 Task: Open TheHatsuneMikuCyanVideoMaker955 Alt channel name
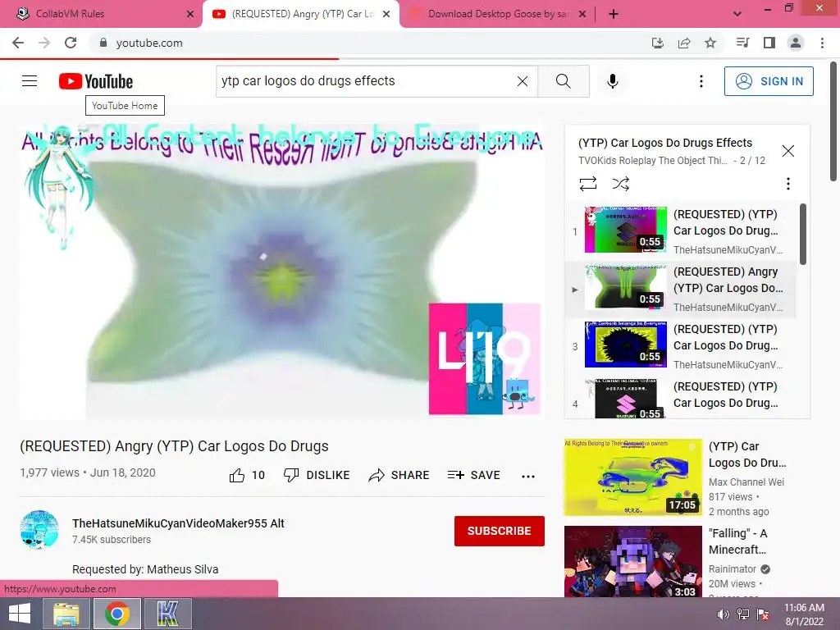[x=178, y=523]
